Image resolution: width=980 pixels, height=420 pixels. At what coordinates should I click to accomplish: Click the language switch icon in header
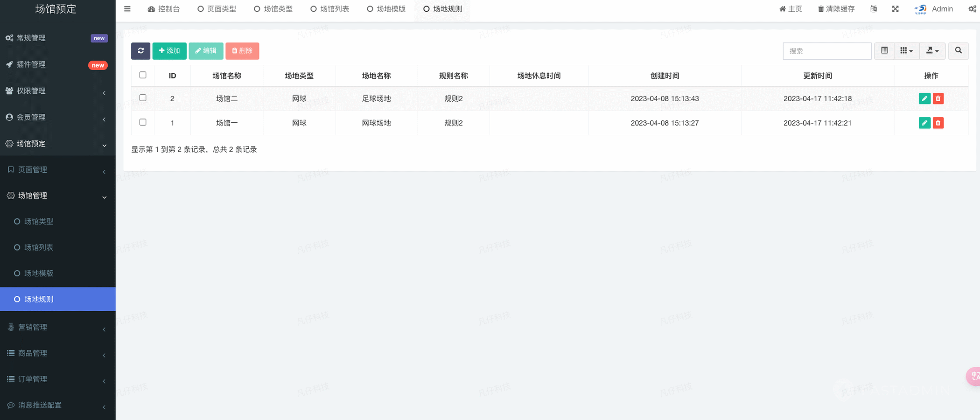(x=874, y=9)
